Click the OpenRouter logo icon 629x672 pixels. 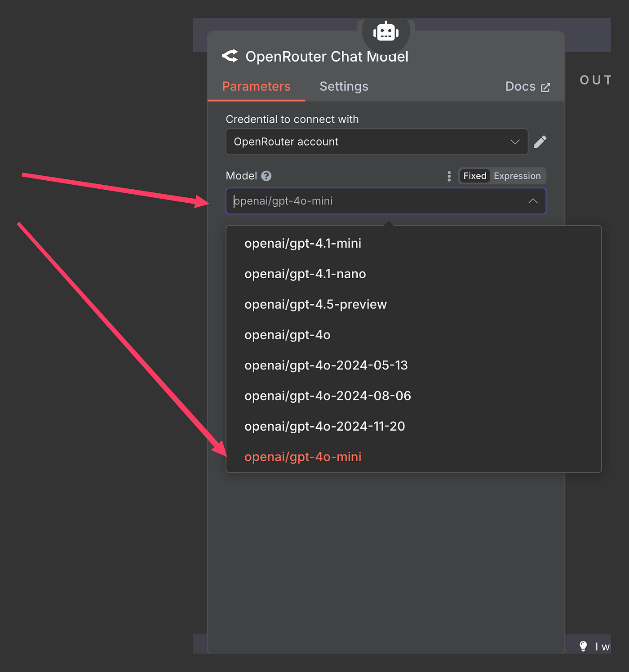(230, 56)
